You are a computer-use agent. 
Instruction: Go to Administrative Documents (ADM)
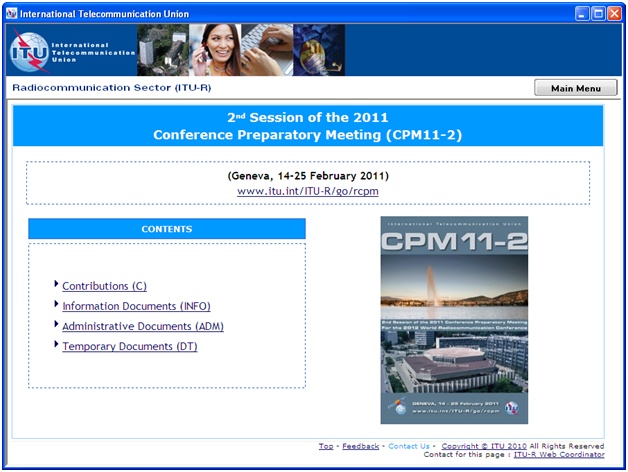point(142,326)
